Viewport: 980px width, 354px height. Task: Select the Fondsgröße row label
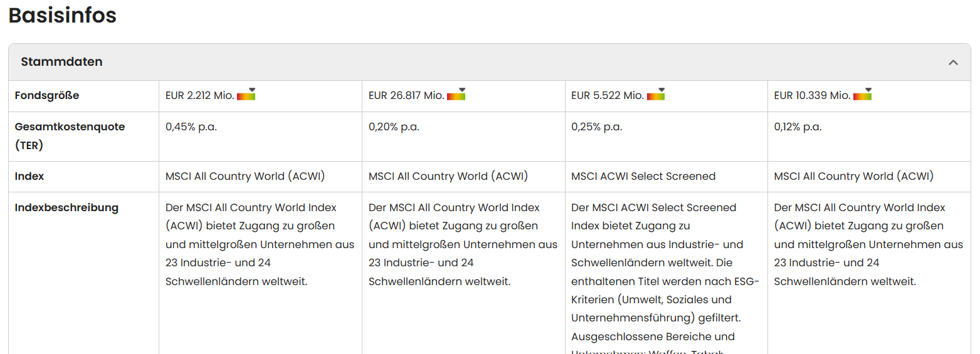pos(47,96)
